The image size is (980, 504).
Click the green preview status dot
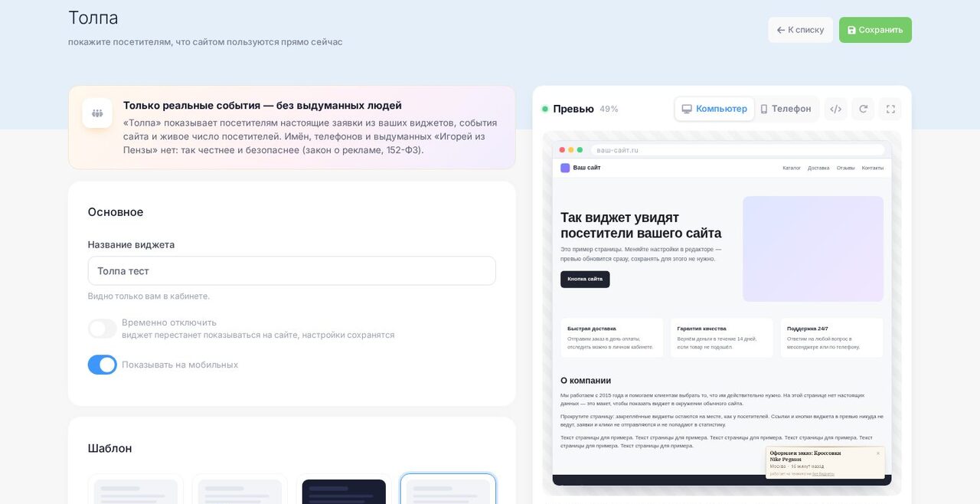545,109
